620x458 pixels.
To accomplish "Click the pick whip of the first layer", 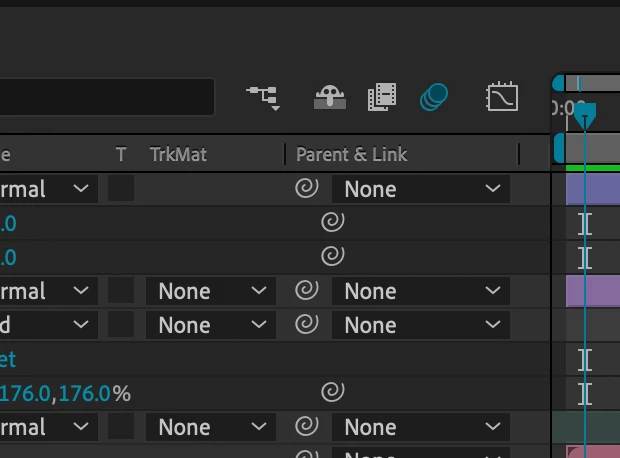I will (306, 188).
